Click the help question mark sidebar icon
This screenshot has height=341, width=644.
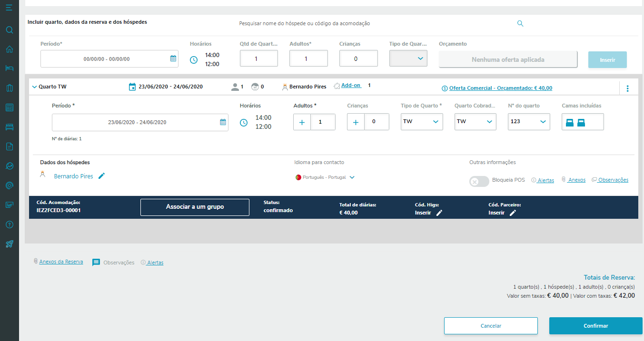click(9, 224)
